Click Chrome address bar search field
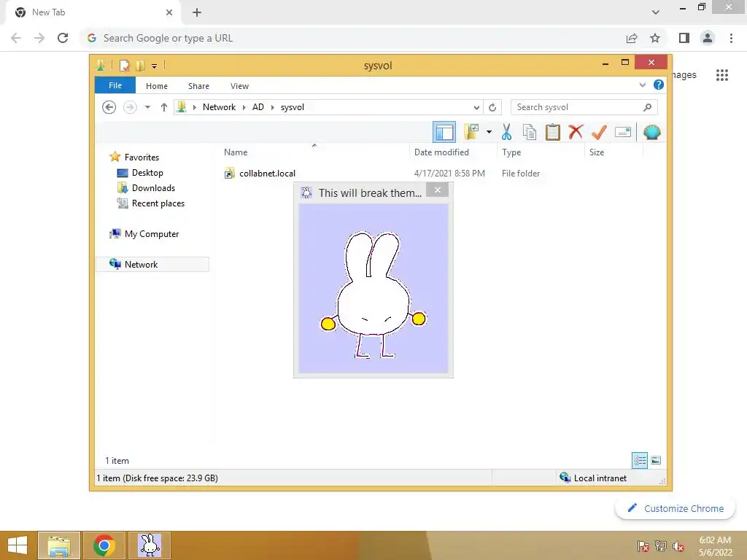The width and height of the screenshot is (747, 560). 352,38
